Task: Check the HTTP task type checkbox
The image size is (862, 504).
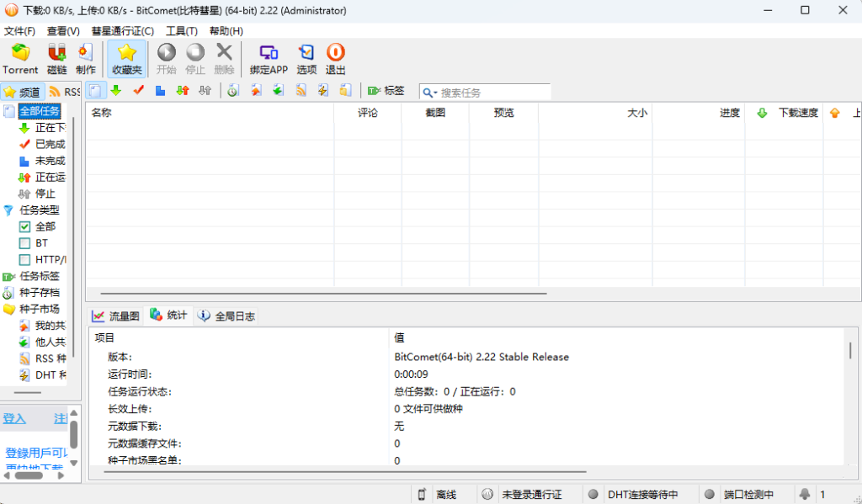Action: click(24, 259)
